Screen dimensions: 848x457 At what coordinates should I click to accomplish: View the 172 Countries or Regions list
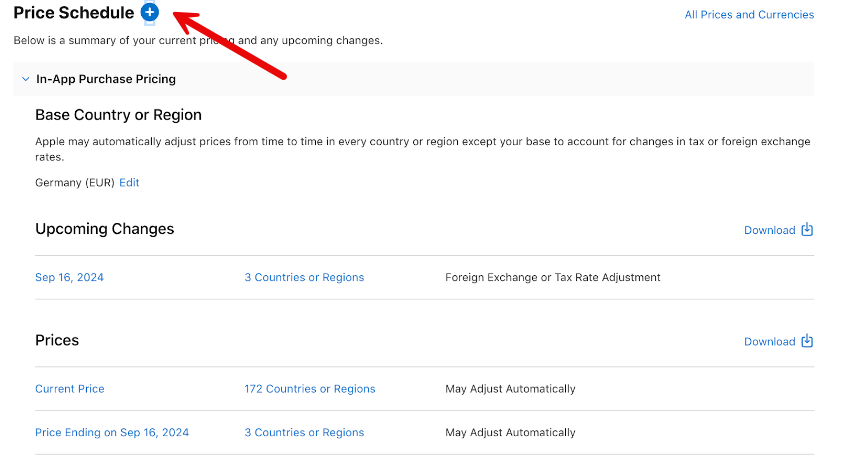click(x=309, y=389)
